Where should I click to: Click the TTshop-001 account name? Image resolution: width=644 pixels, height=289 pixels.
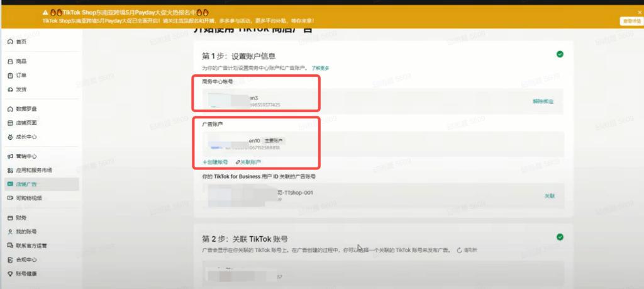[x=296, y=193]
